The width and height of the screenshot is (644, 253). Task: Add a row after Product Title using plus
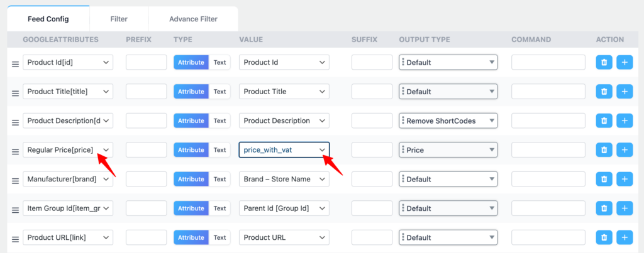point(625,92)
